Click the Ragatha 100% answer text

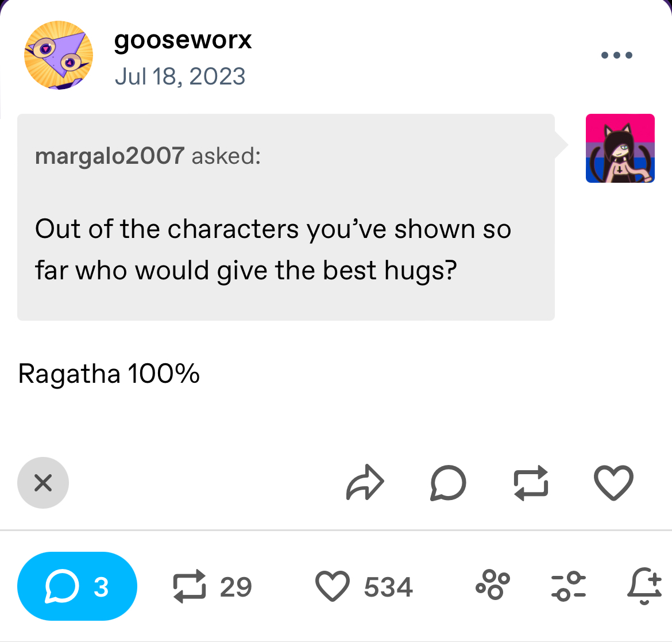coord(109,374)
